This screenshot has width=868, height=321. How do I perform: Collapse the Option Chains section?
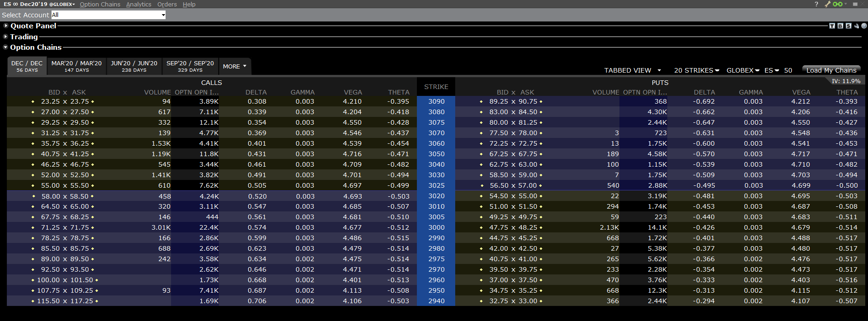tap(5, 47)
